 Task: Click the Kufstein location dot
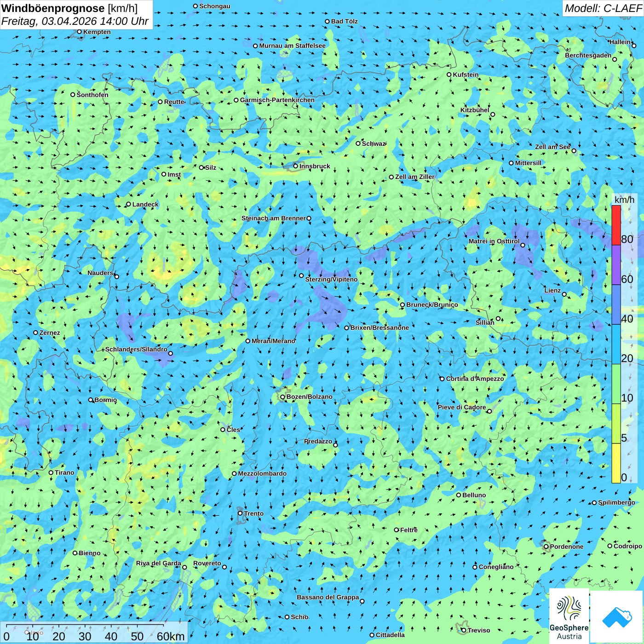pyautogui.click(x=449, y=75)
